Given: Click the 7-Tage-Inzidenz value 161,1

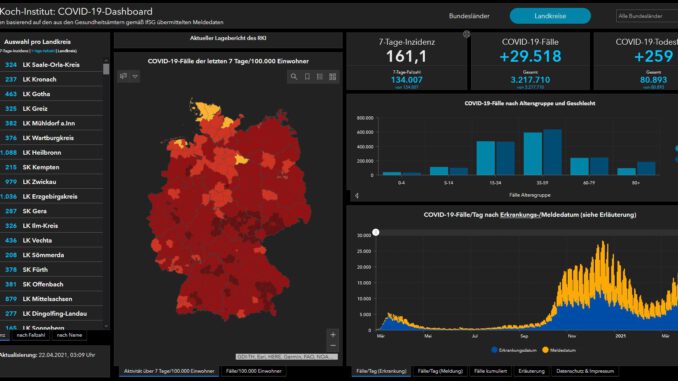Looking at the screenshot, I should point(406,56).
